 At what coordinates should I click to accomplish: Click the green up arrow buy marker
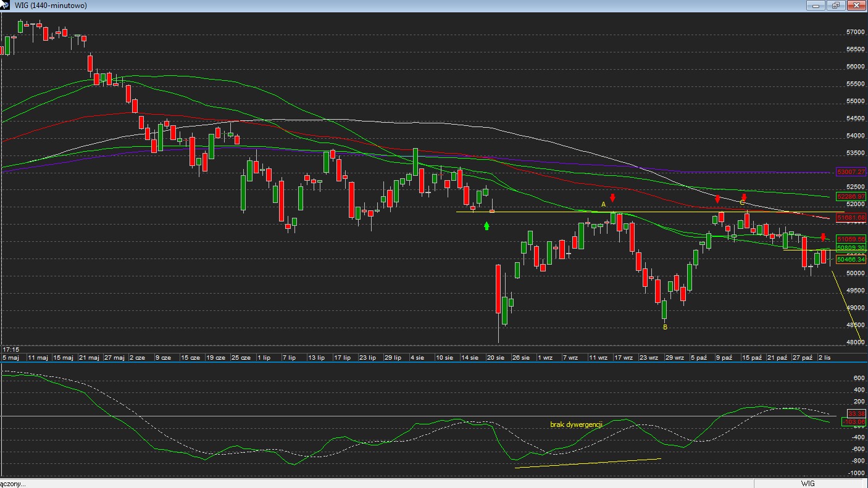click(486, 226)
